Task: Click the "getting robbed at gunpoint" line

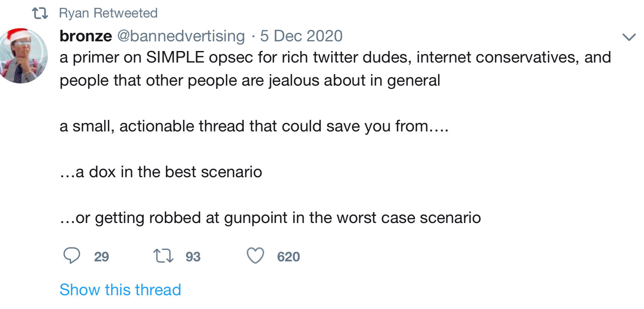Action: click(x=270, y=218)
